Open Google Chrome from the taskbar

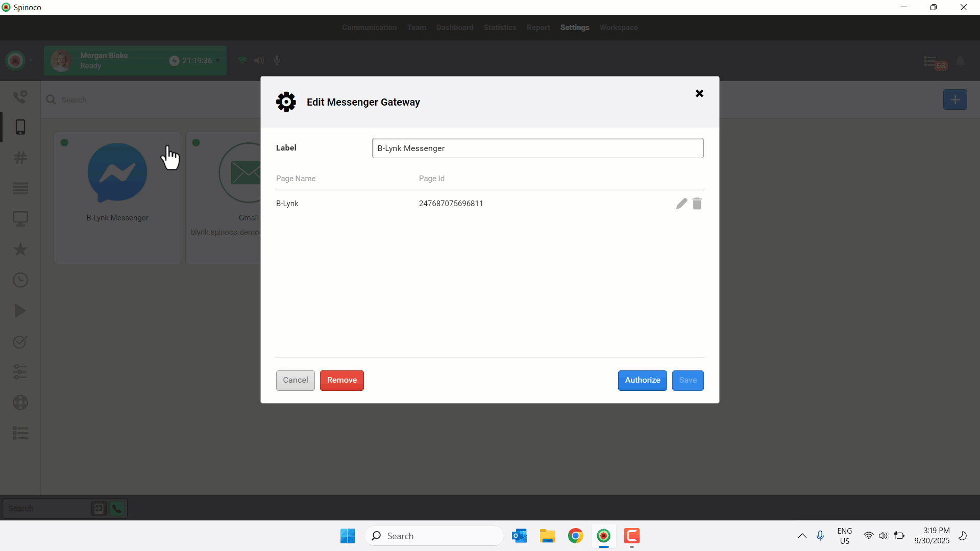575,536
